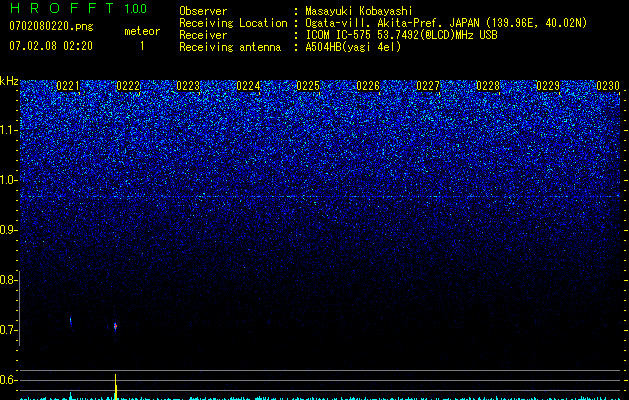
Task: Select the filename 0702080220.png
Action: pyautogui.click(x=51, y=27)
